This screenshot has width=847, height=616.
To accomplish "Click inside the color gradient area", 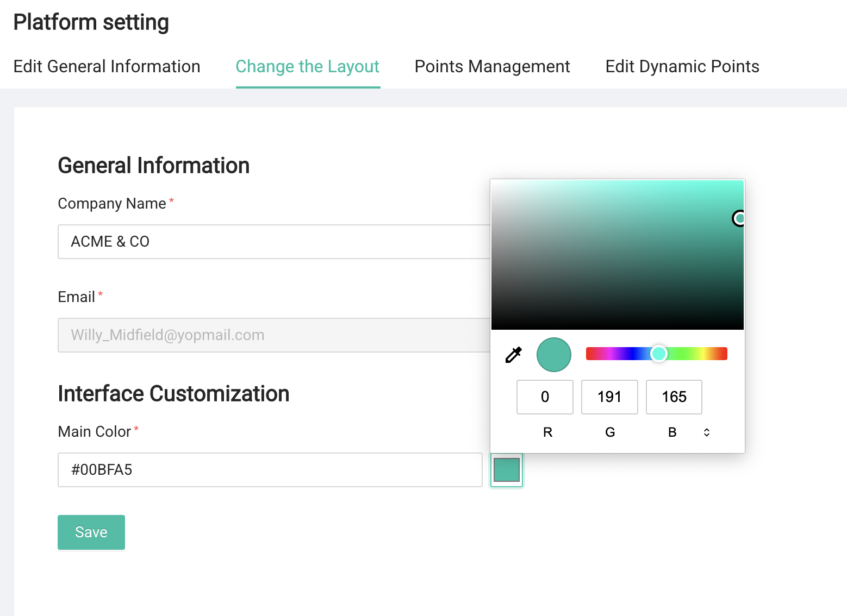I will click(618, 255).
